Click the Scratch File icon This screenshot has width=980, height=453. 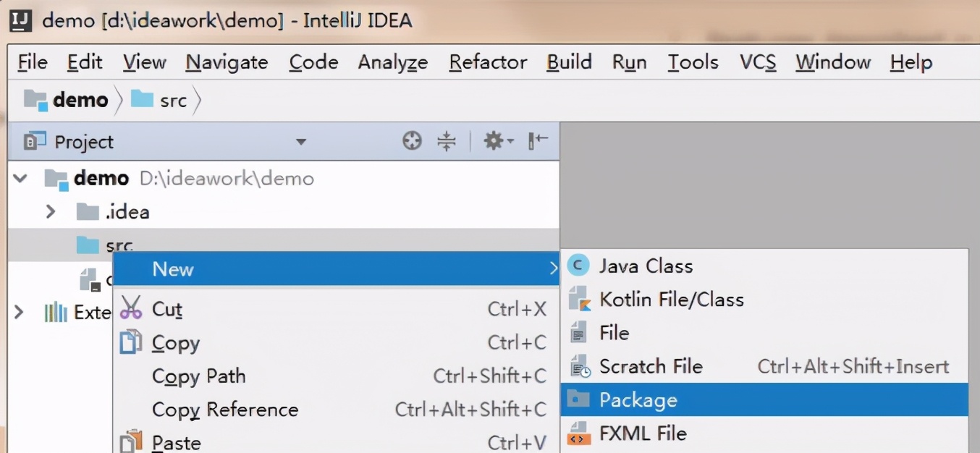point(580,367)
